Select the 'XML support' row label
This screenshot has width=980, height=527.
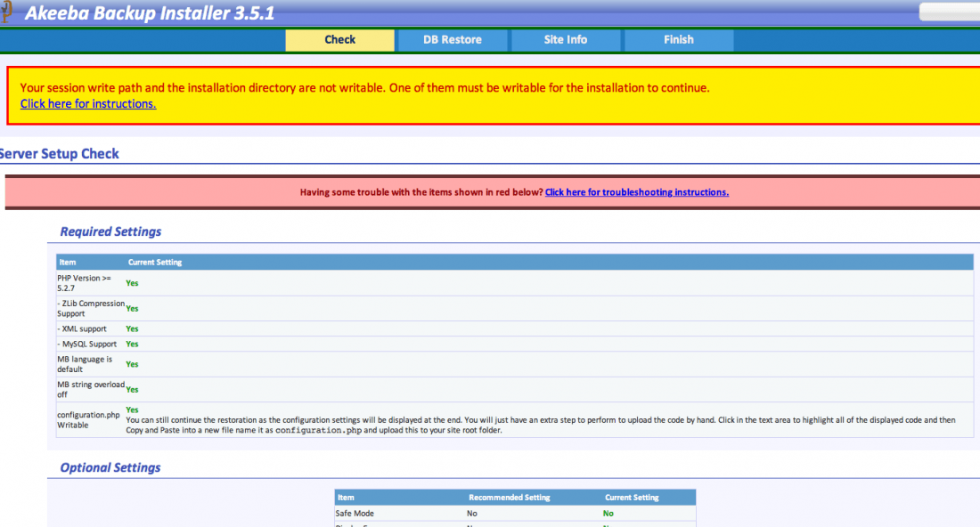82,328
